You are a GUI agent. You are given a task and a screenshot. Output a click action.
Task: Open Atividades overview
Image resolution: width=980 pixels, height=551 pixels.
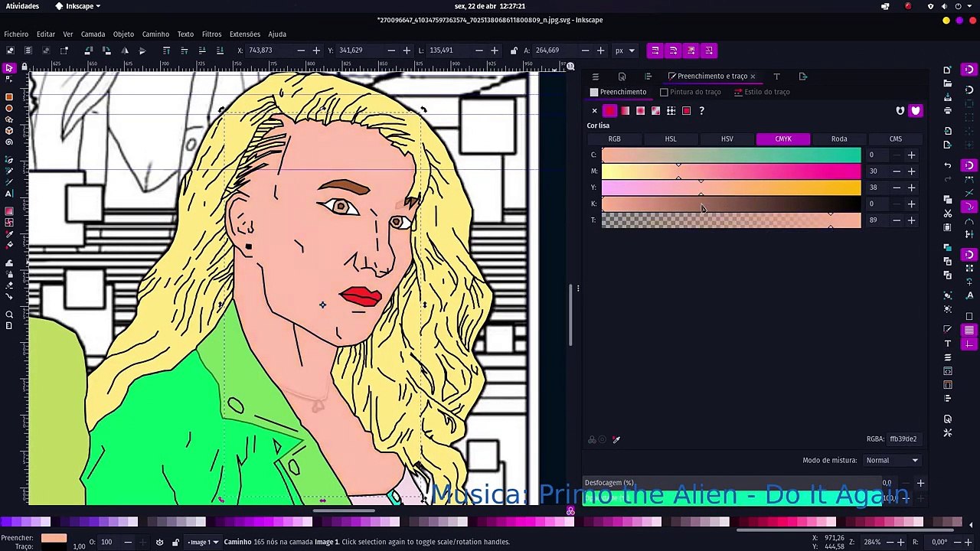pos(22,6)
